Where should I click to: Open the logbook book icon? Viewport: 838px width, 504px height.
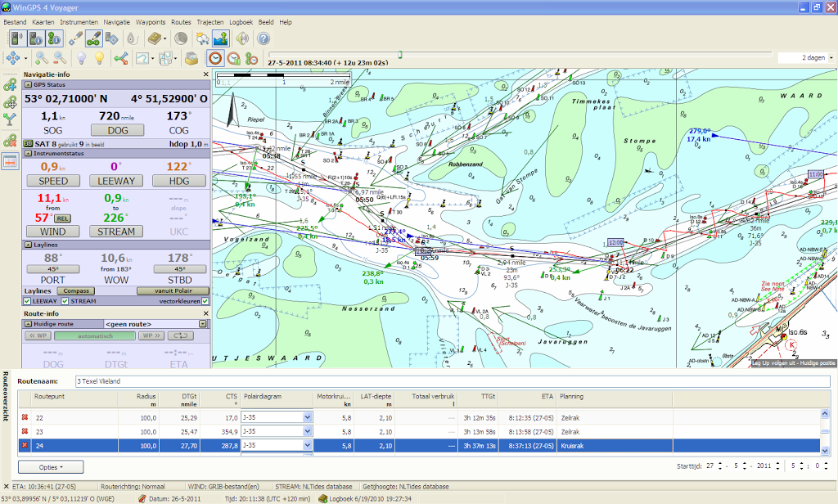pos(155,38)
